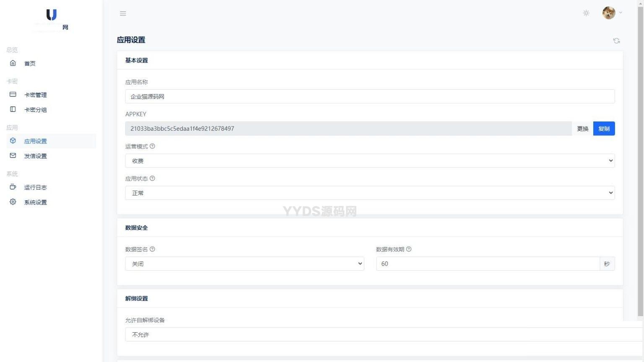Open the 允许自解绑设备 dropdown
The height and width of the screenshot is (362, 644).
pos(377,335)
